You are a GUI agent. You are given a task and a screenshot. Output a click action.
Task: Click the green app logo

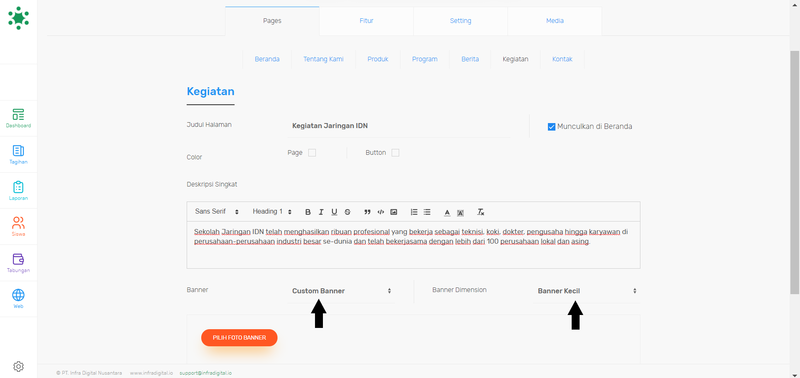(18, 18)
